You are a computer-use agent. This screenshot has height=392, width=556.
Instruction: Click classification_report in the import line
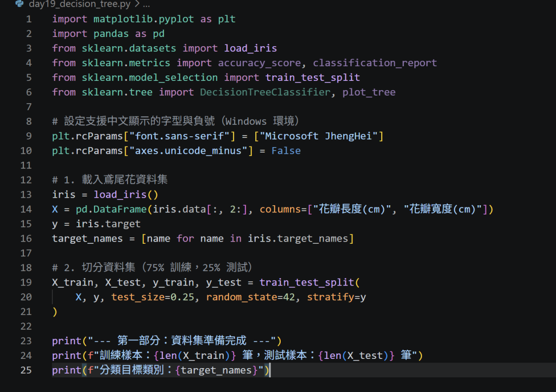[375, 63]
